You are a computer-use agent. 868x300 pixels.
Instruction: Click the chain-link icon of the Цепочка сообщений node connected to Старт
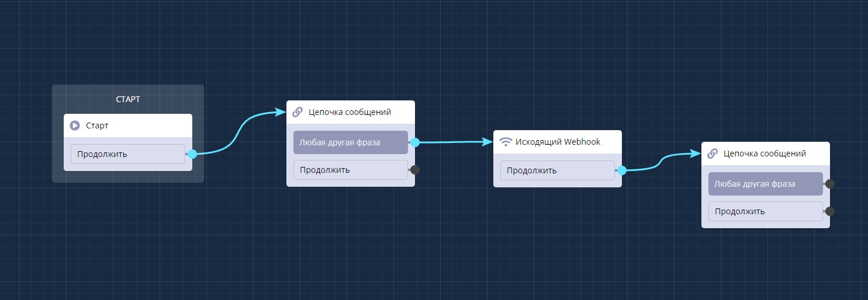coord(298,112)
